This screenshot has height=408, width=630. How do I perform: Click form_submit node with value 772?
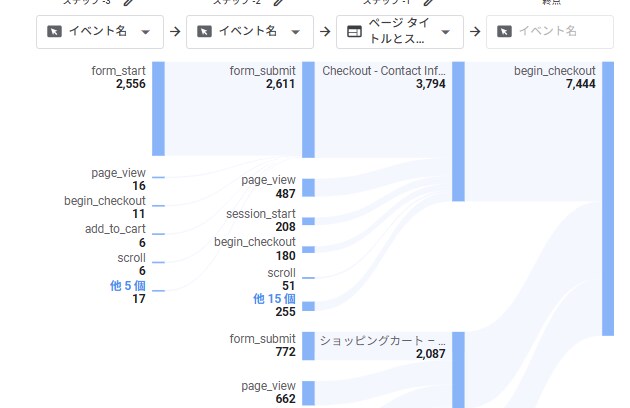(x=308, y=346)
